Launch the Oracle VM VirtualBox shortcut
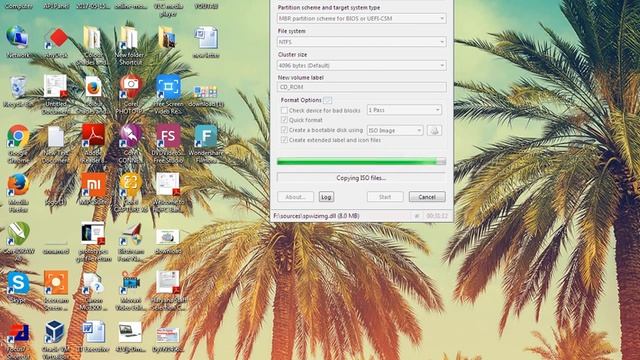The height and width of the screenshot is (360, 640). click(x=55, y=331)
